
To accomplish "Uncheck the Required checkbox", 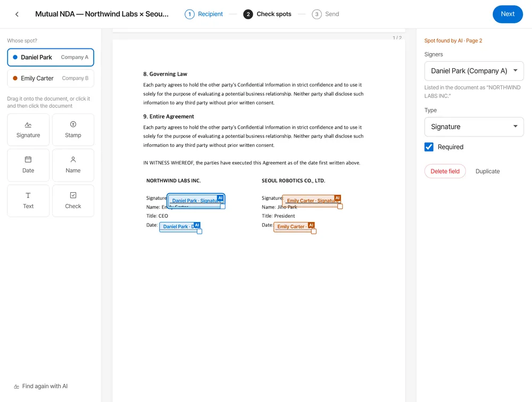I will 429,146.
